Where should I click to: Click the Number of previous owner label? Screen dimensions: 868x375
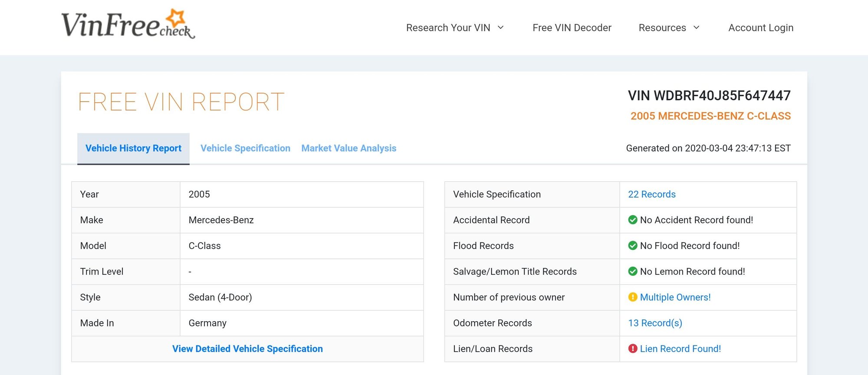pyautogui.click(x=509, y=297)
